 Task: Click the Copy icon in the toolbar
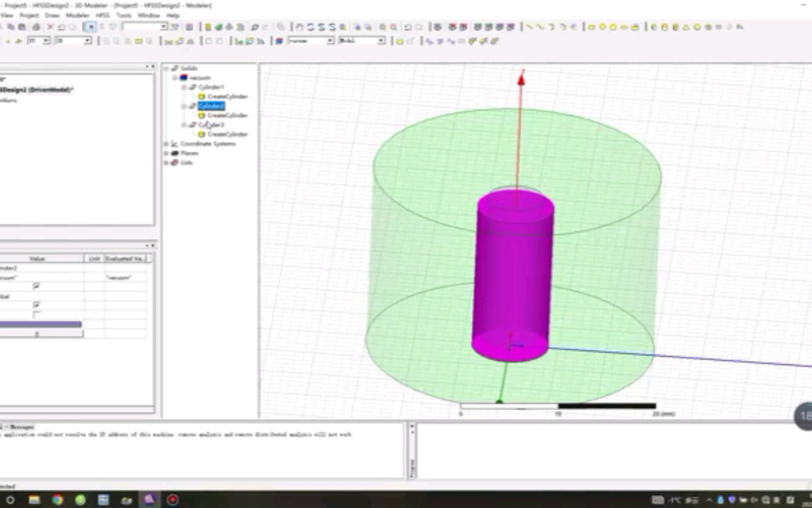(10, 27)
